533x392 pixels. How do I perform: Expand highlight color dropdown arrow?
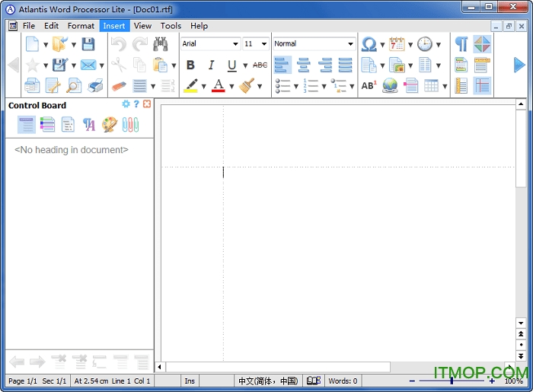tap(203, 86)
